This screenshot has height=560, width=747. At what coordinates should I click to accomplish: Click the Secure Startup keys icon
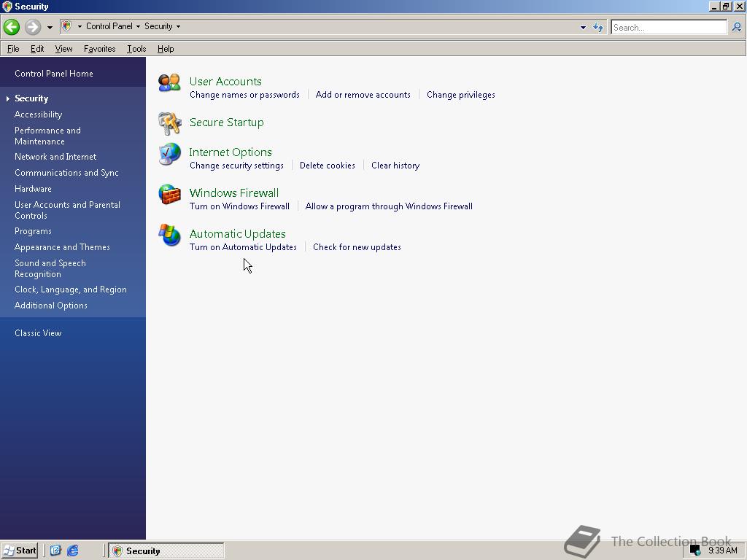(169, 124)
